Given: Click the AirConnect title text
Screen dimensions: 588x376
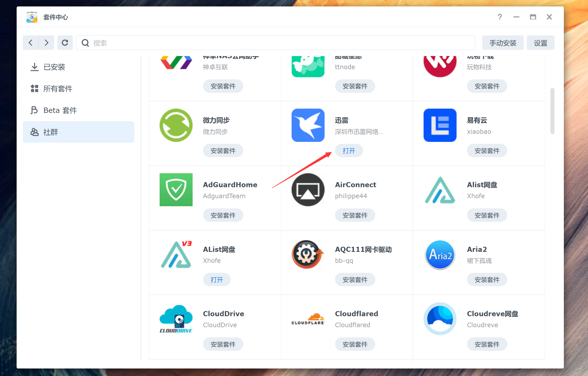Looking at the screenshot, I should tap(355, 185).
